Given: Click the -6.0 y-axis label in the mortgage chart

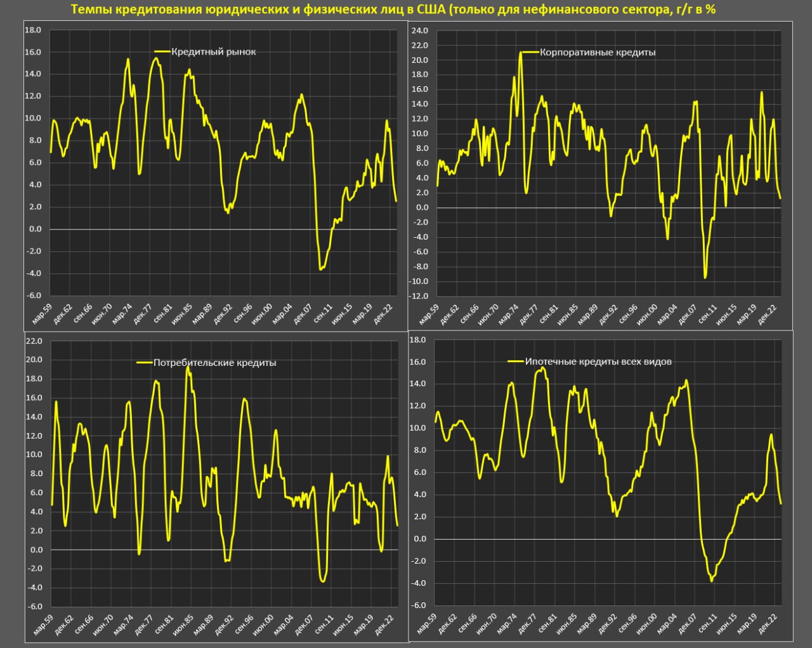Looking at the screenshot, I should point(417,606).
